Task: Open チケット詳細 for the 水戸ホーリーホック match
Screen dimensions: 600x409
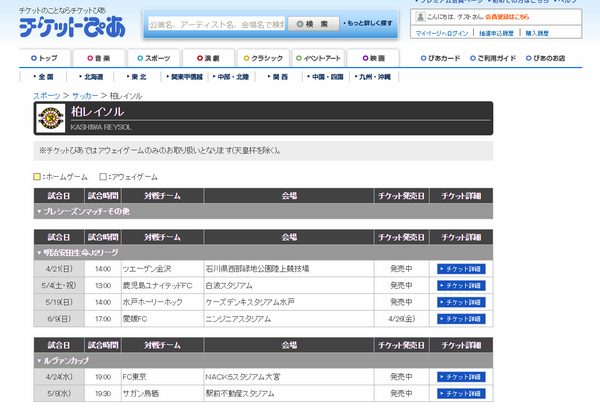Action: click(461, 302)
